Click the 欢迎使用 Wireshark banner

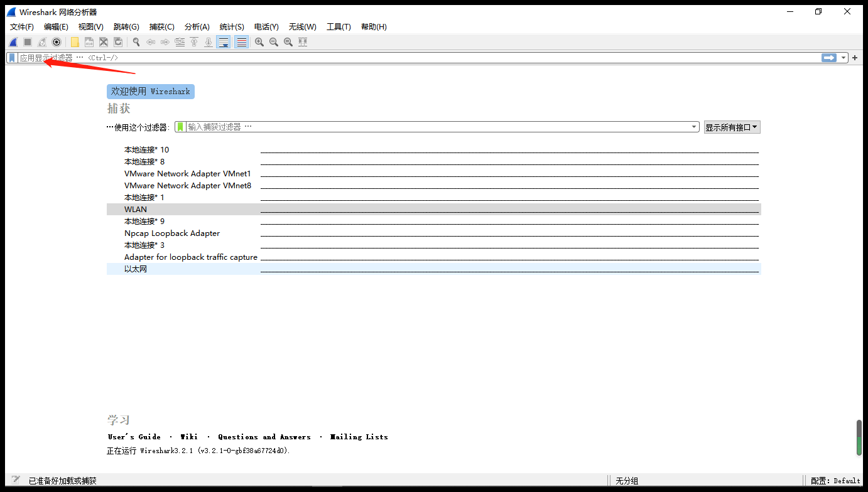pyautogui.click(x=151, y=92)
